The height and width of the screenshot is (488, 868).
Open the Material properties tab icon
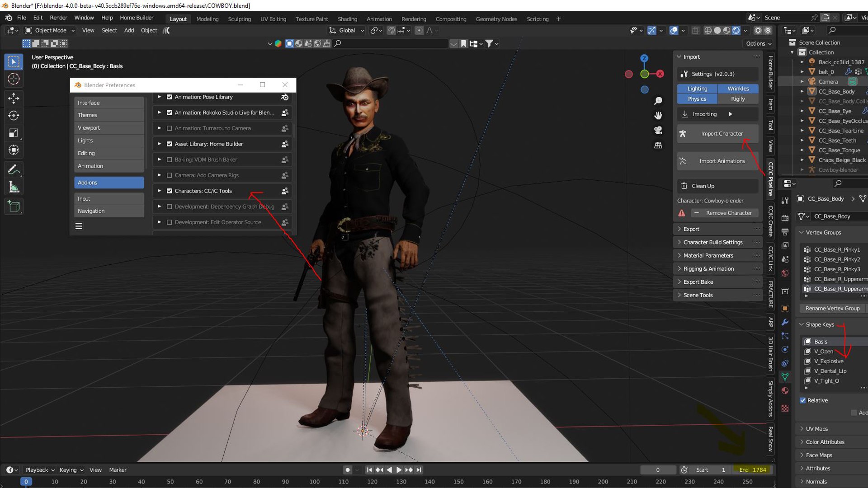tap(785, 391)
